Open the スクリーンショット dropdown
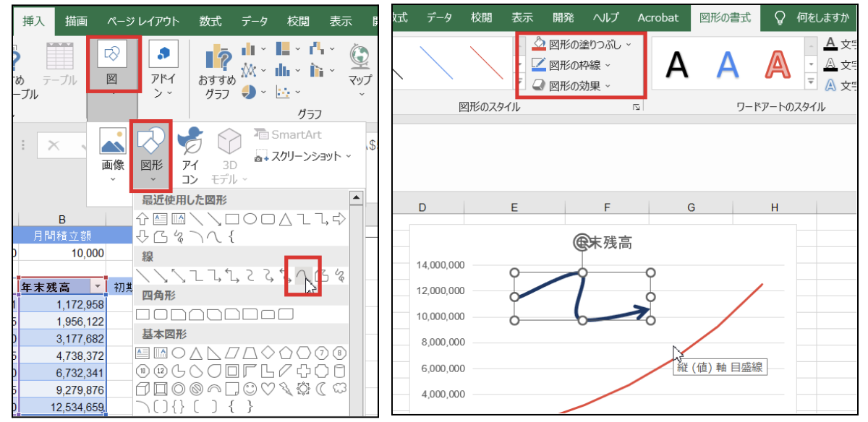This screenshot has width=868, height=422. (x=349, y=155)
